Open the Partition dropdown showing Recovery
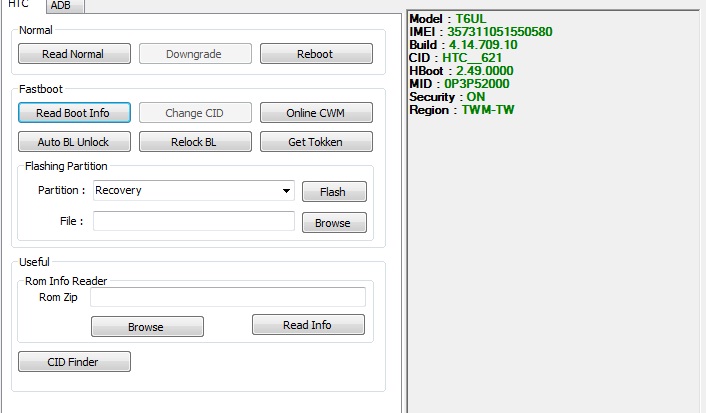Image resolution: width=706 pixels, height=413 pixels. pyautogui.click(x=194, y=191)
